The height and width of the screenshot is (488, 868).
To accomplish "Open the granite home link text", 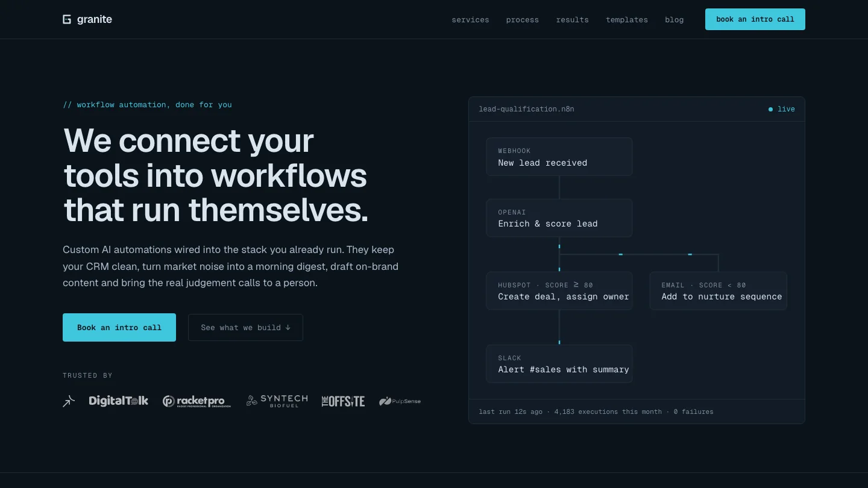I will [x=95, y=19].
